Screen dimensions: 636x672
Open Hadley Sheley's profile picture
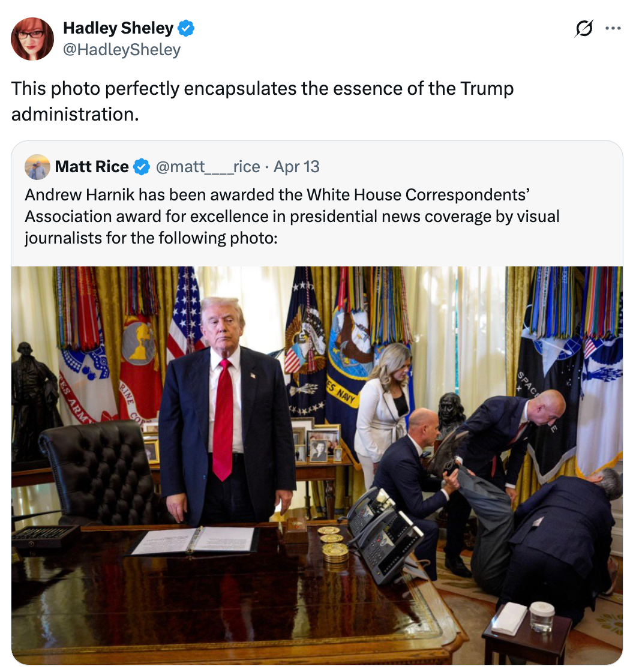click(32, 39)
